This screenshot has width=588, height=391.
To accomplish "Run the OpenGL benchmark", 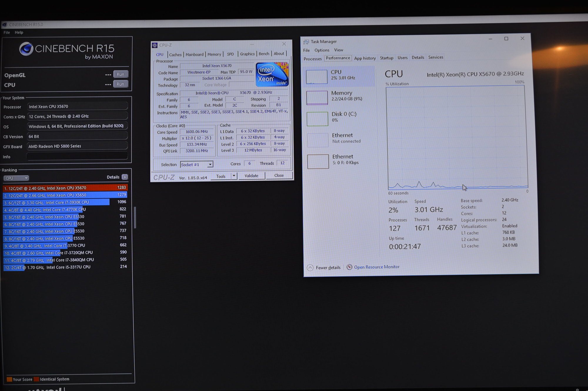I will [x=120, y=74].
